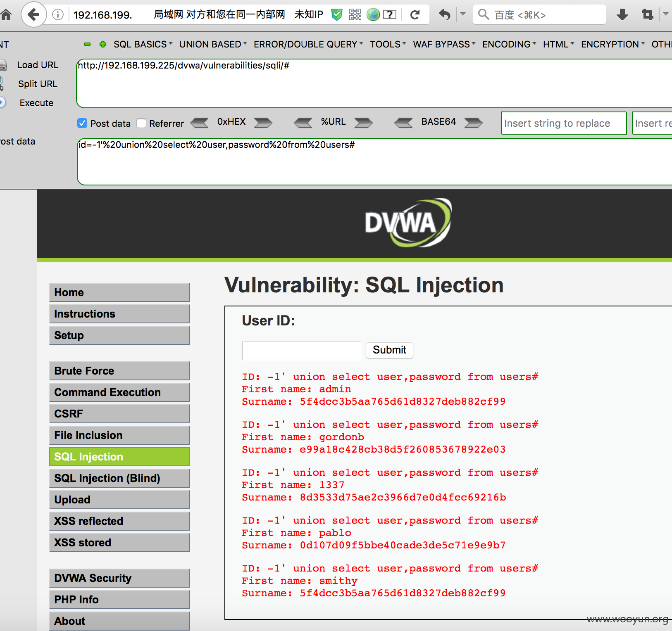Image resolution: width=672 pixels, height=631 pixels.
Task: Click the Baidu search box
Action: click(x=539, y=15)
